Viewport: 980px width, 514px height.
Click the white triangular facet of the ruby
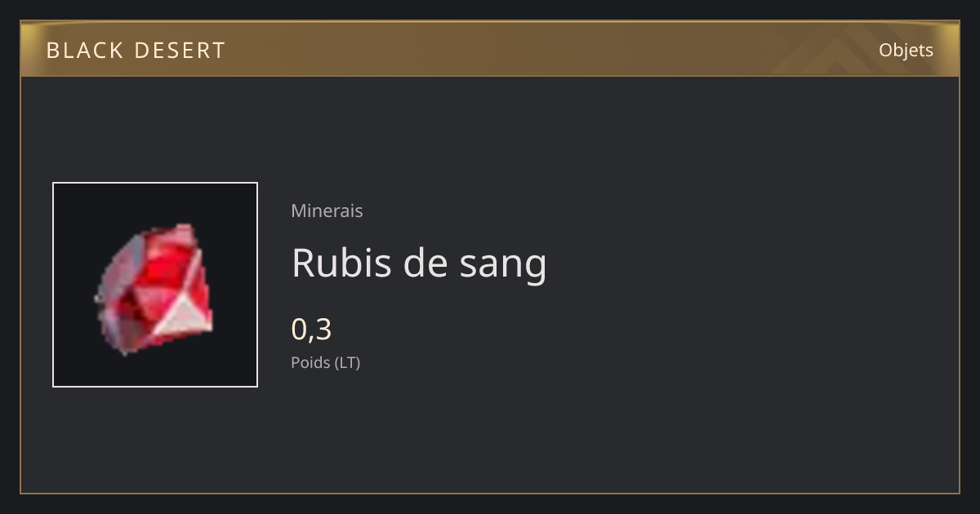tap(185, 316)
